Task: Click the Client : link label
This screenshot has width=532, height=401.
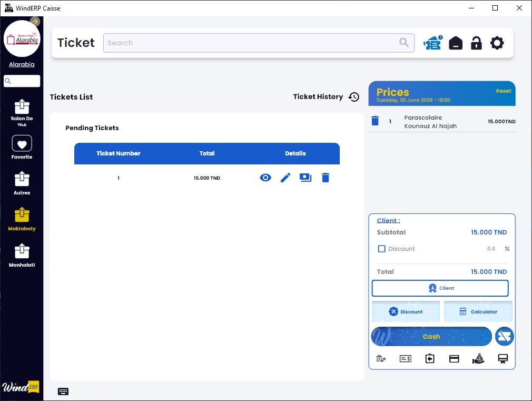Action: point(389,220)
